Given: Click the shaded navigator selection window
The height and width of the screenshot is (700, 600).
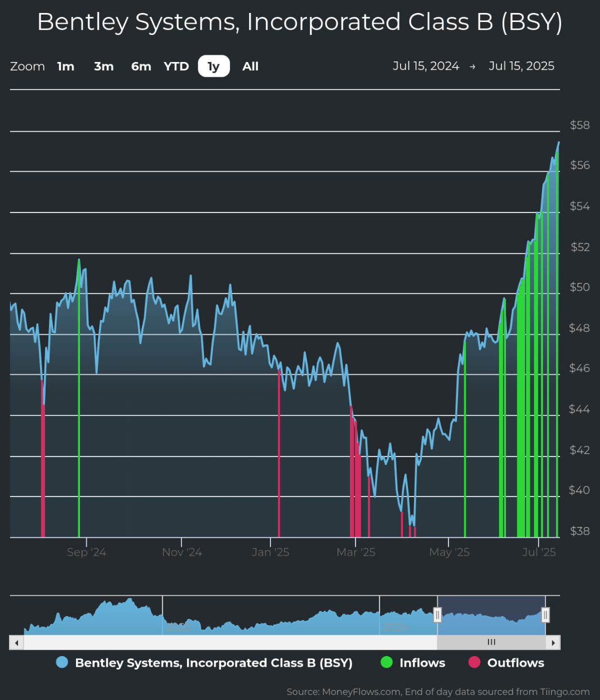Looking at the screenshot, I should pyautogui.click(x=491, y=615).
